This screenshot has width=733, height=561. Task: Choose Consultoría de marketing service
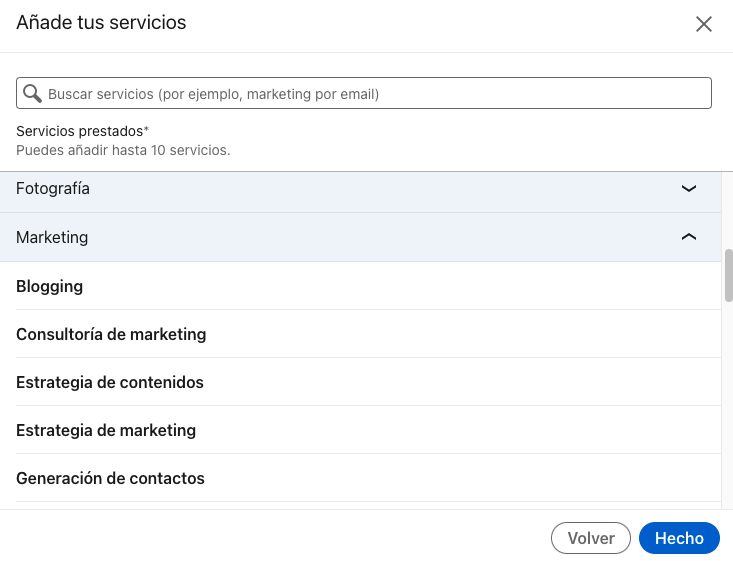pyautogui.click(x=111, y=334)
